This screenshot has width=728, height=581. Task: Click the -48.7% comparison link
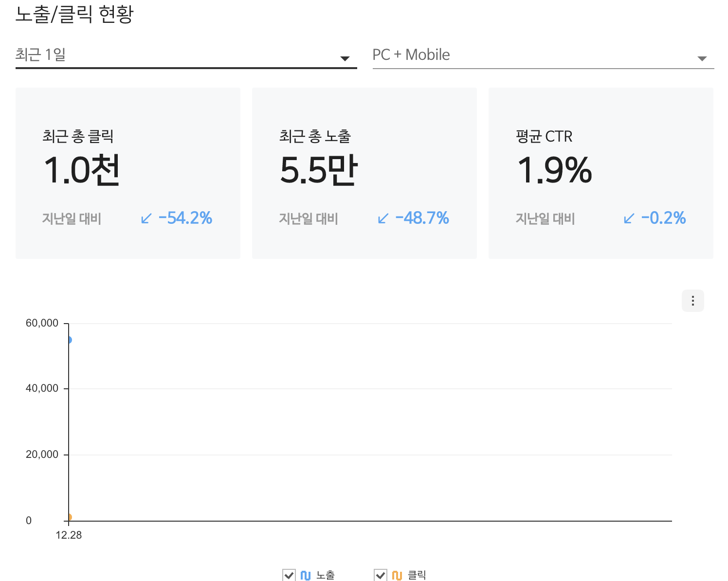point(422,218)
